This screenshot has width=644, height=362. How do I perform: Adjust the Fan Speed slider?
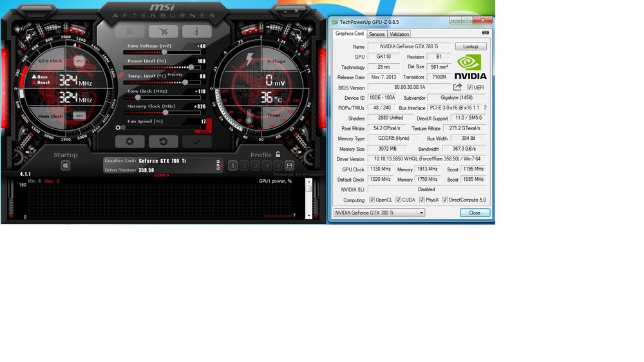point(162,128)
